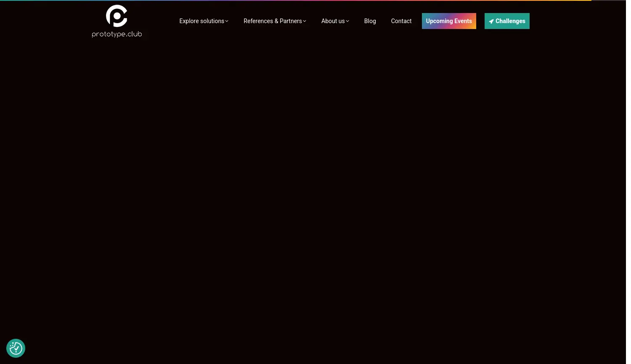Image resolution: width=631 pixels, height=364 pixels.
Task: Expand the About us chevron arrow
Action: tap(347, 21)
